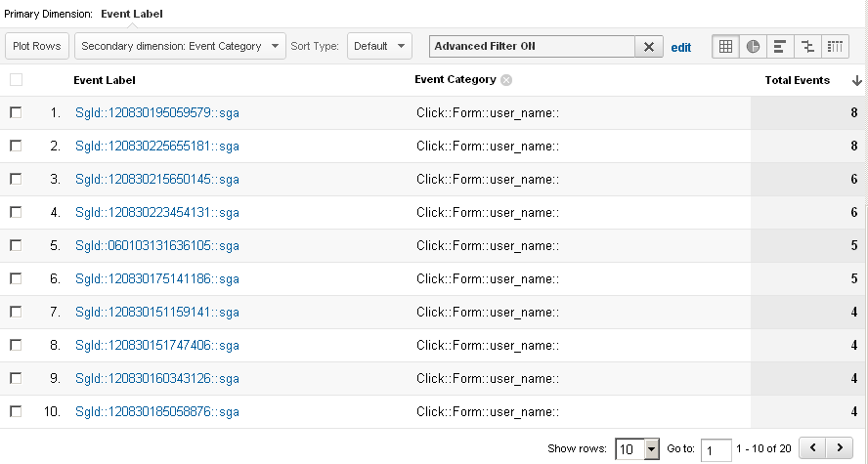
Task: Clear the advanced filter with X
Action: 649,46
